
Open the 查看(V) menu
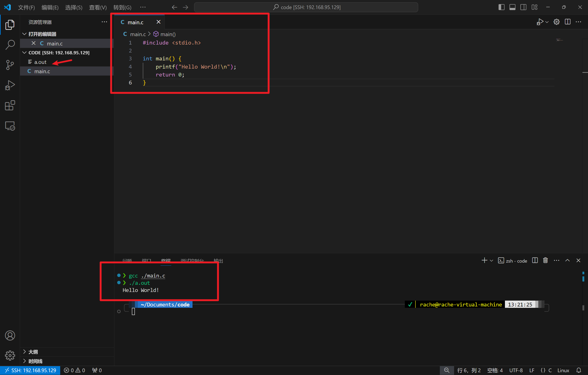click(98, 7)
